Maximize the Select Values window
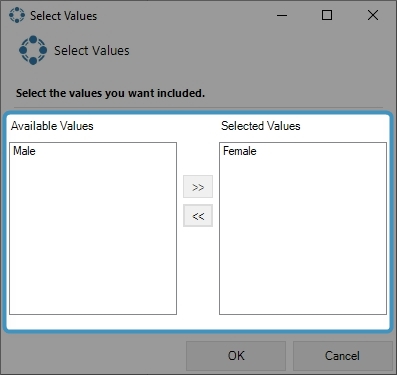Viewport: 397px width, 375px height. coord(327,15)
